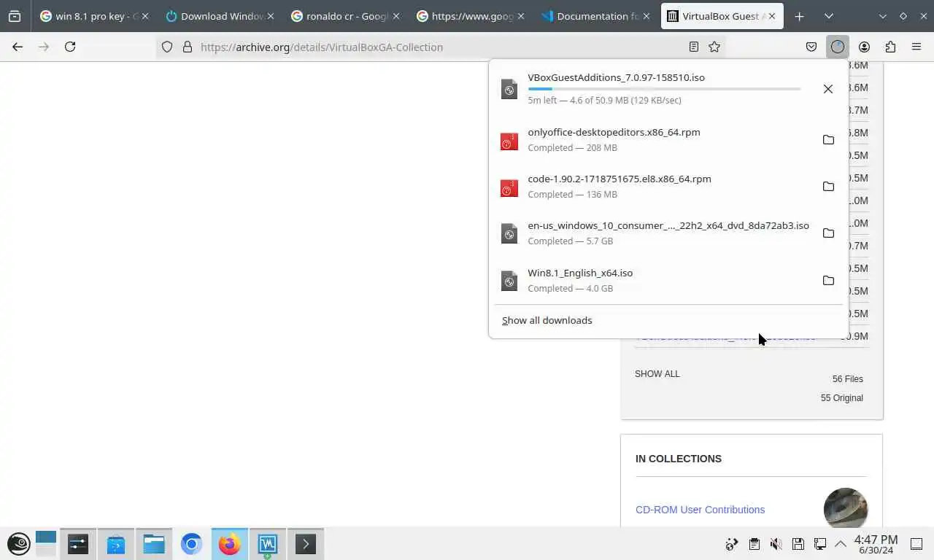Click the code-1.90.2 rpm package icon

coord(509,187)
